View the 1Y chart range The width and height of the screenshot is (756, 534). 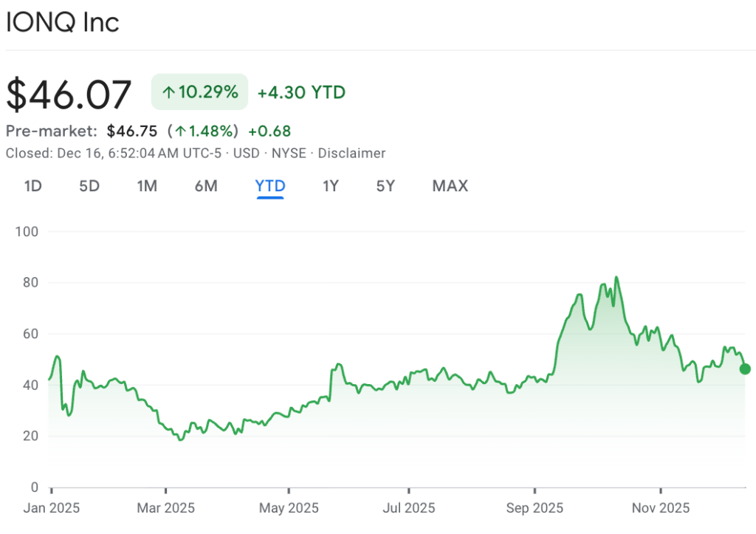pyautogui.click(x=330, y=186)
